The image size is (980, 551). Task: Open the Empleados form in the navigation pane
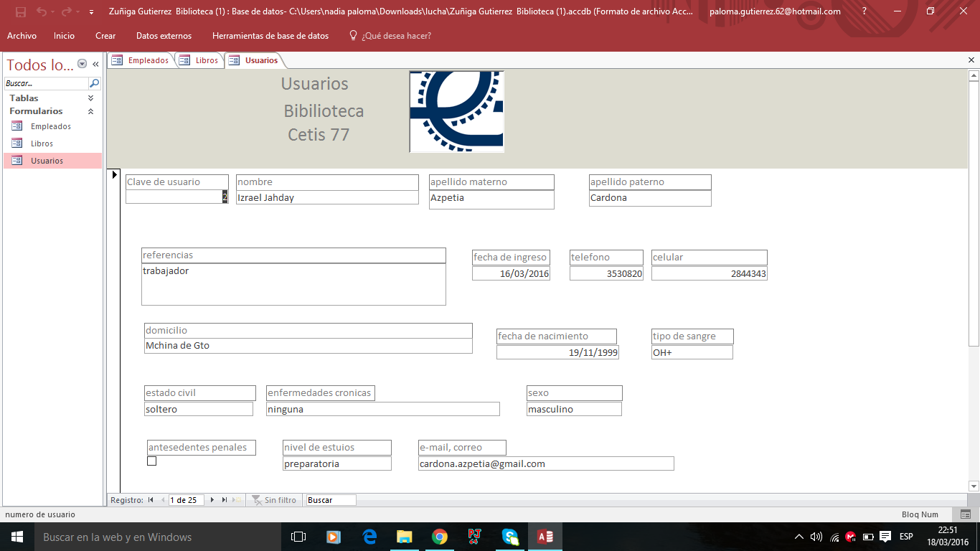click(x=51, y=126)
